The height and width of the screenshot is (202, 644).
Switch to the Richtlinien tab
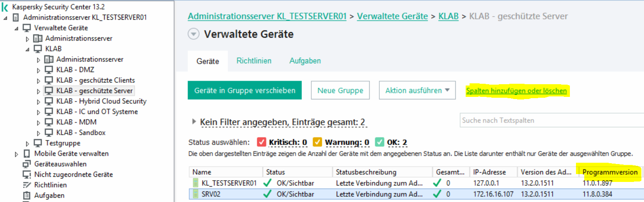(x=254, y=61)
